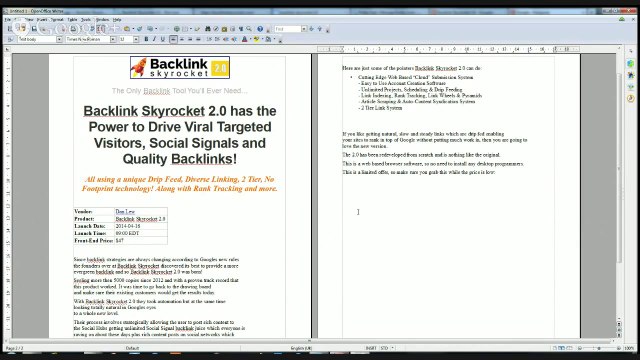Click the Hyperlink globe icon
The width and height of the screenshot is (640, 360).
click(176, 29)
